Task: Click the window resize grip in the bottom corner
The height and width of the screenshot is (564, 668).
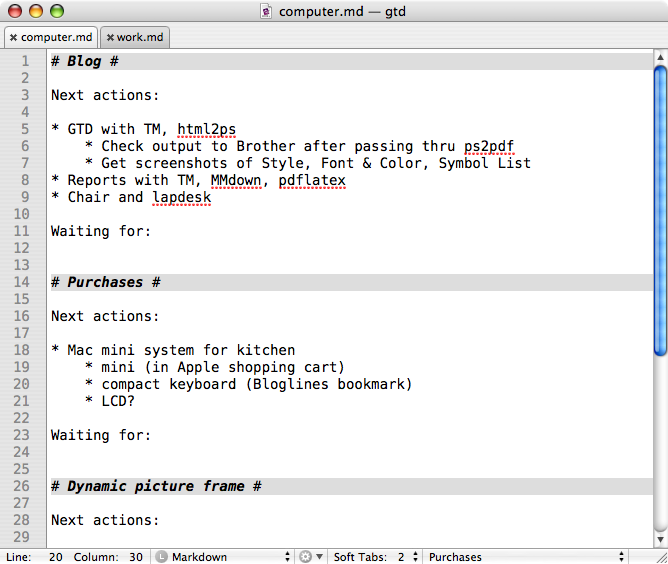Action: (x=662, y=558)
